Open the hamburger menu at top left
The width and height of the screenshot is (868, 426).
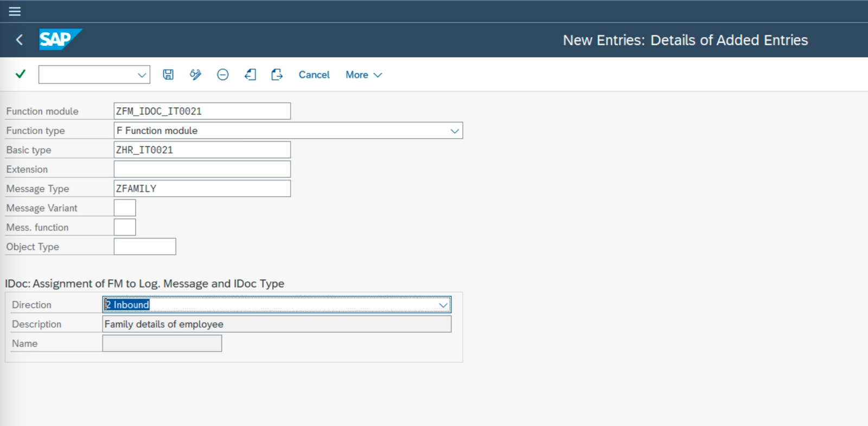(15, 11)
